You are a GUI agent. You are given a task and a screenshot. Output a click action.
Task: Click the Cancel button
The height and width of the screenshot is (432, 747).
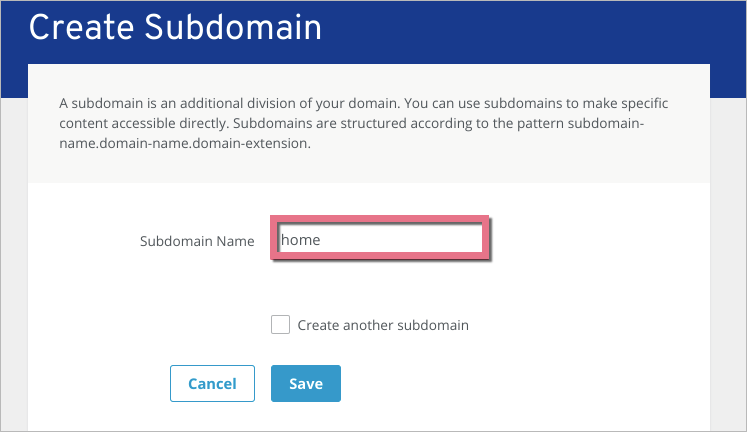(x=212, y=383)
